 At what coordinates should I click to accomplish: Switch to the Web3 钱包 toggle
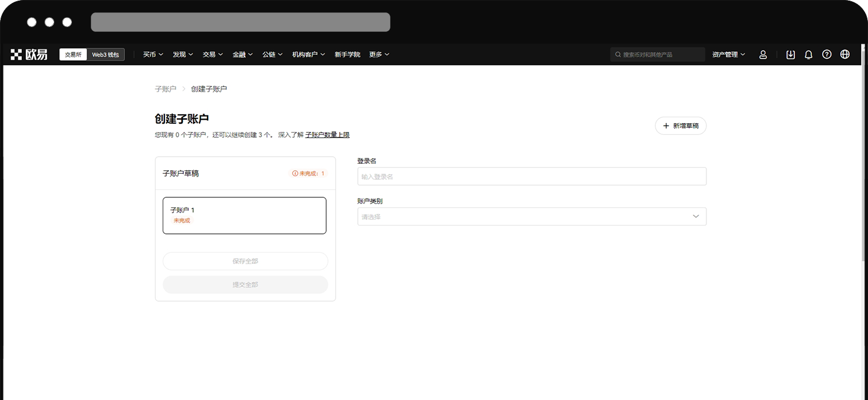(106, 55)
